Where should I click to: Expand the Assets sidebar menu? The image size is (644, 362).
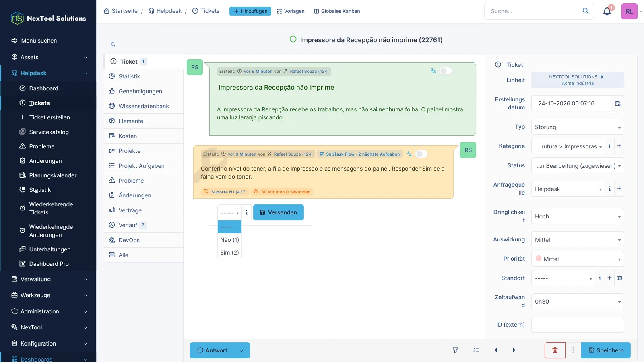49,57
